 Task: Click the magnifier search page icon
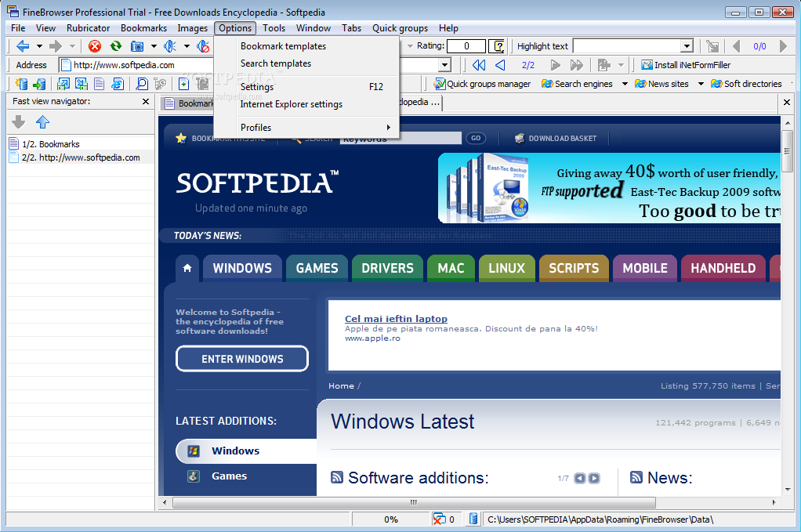click(x=142, y=84)
